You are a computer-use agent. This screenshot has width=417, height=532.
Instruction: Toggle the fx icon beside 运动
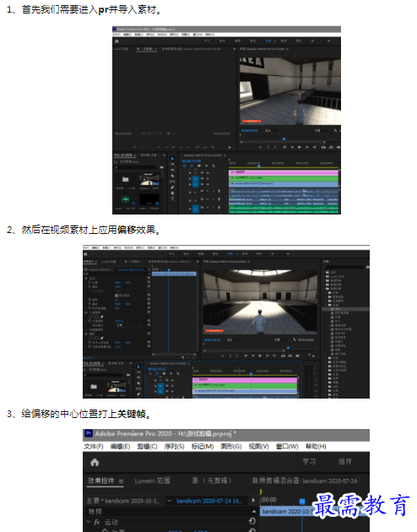(x=96, y=522)
